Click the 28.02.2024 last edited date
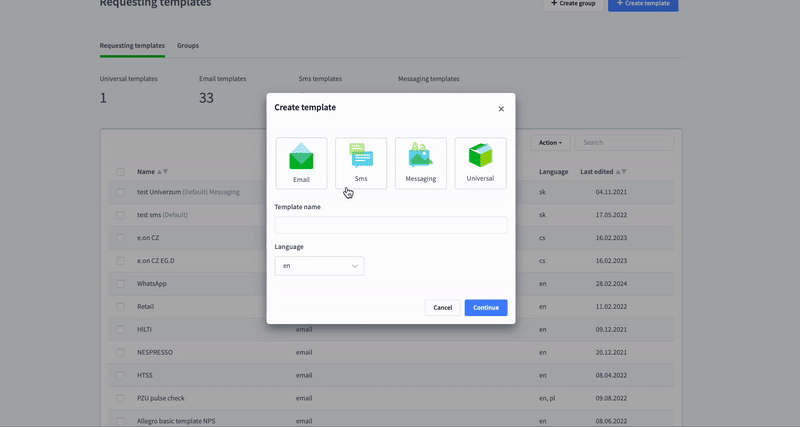 click(x=611, y=284)
